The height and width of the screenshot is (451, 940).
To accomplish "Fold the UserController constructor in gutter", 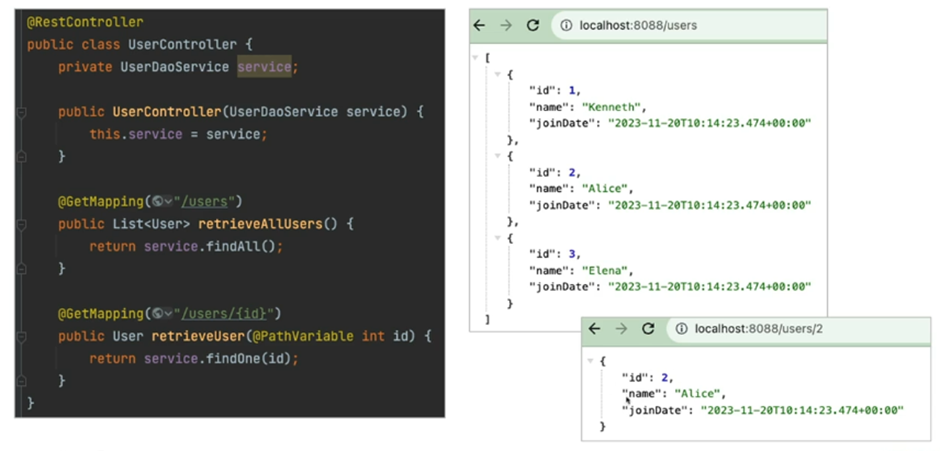I will [x=22, y=112].
